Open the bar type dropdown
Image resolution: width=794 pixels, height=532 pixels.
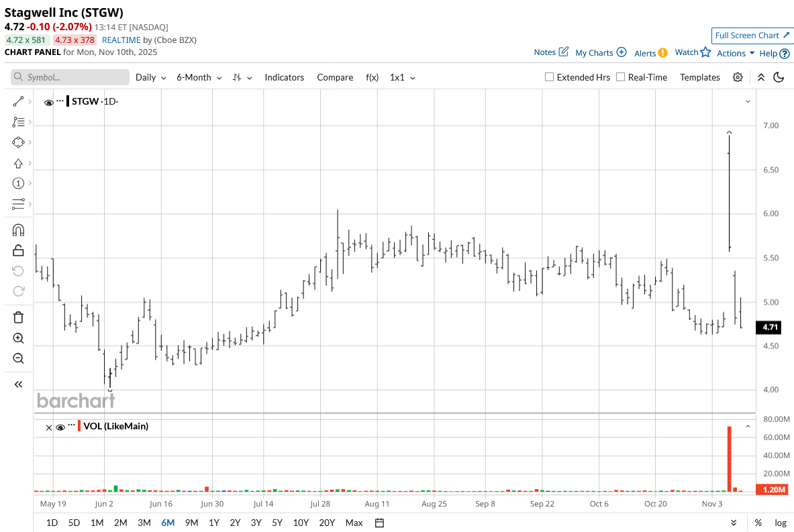[242, 77]
